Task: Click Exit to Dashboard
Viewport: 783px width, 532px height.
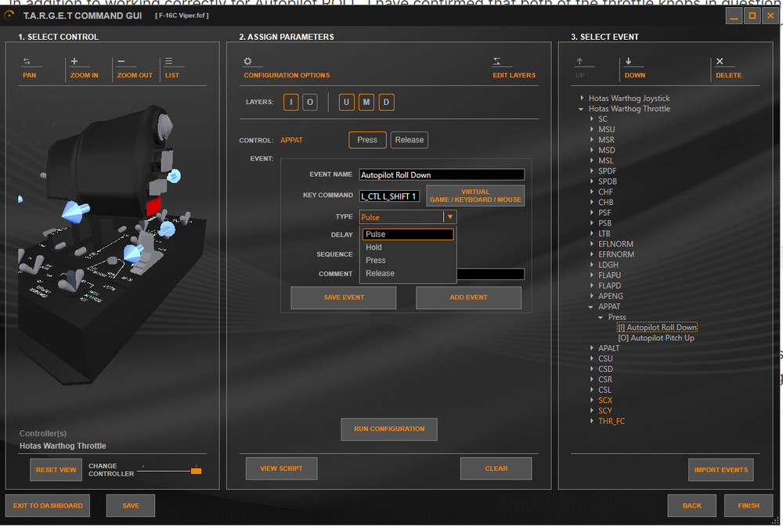Action: [x=48, y=506]
